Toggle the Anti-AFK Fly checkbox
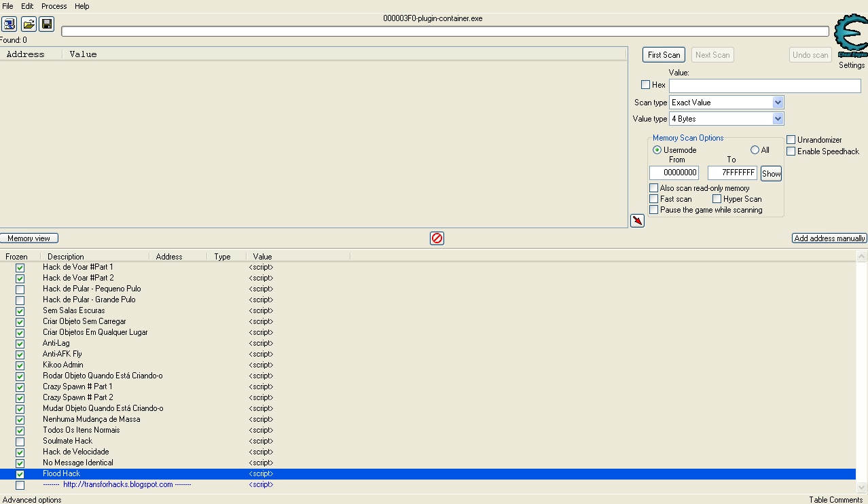Image resolution: width=868 pixels, height=504 pixels. pyautogui.click(x=20, y=355)
